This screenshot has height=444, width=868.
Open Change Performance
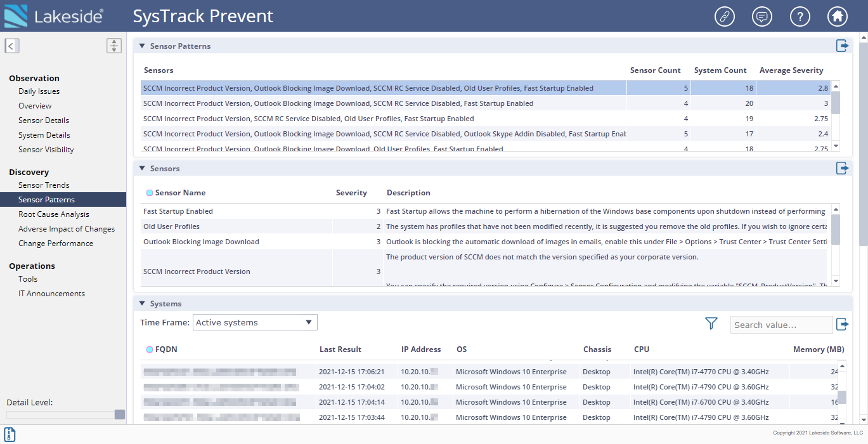point(56,244)
